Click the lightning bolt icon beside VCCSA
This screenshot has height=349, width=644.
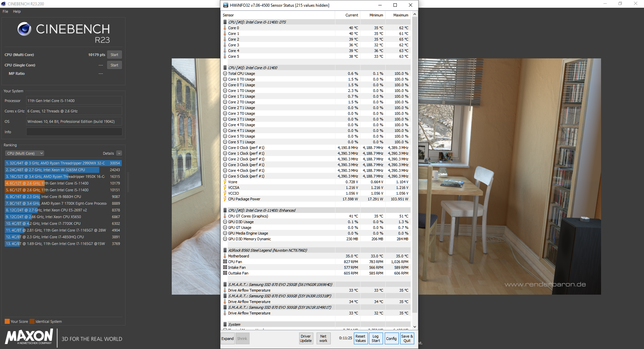pyautogui.click(x=225, y=188)
